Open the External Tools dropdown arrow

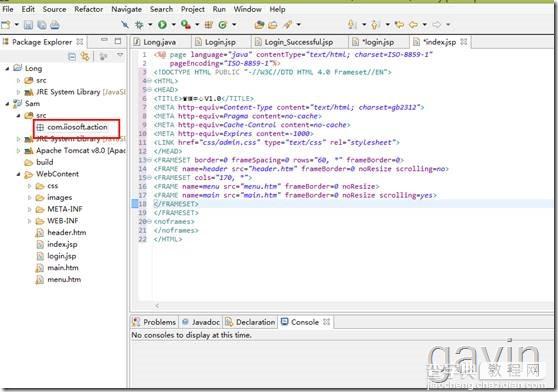[x=197, y=25]
